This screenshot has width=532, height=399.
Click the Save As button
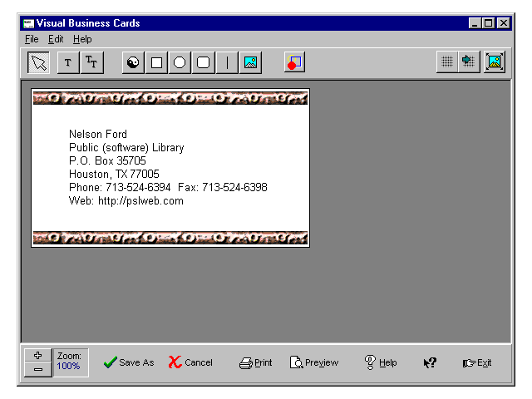click(x=129, y=362)
